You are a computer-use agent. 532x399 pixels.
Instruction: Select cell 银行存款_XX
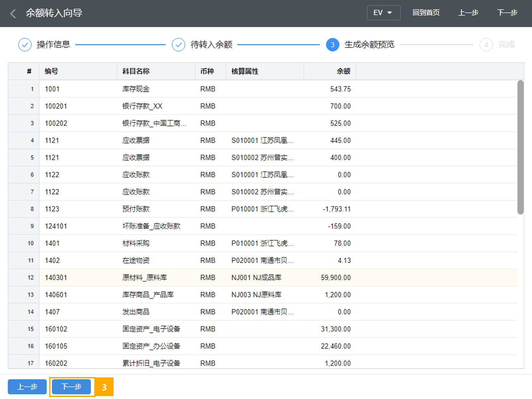(142, 106)
